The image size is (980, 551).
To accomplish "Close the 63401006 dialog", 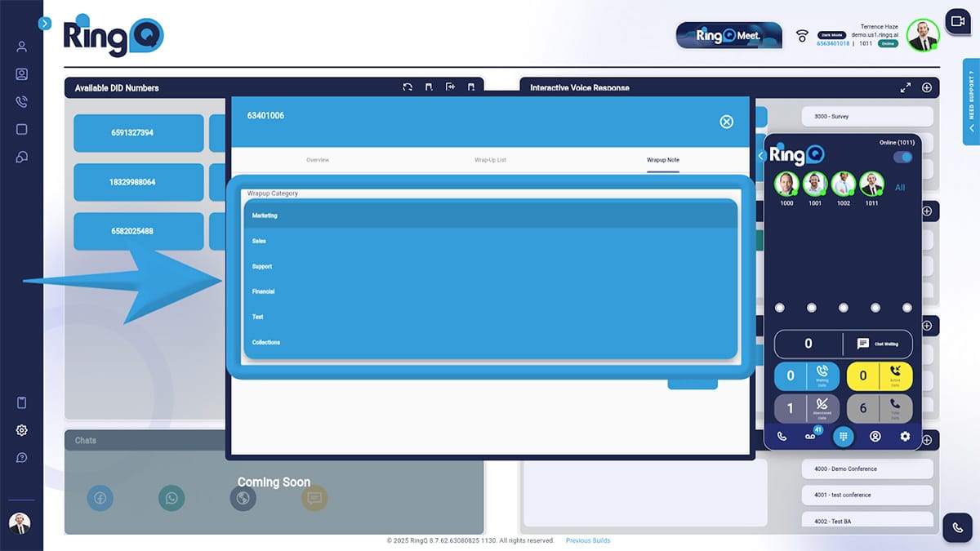I will tap(726, 122).
